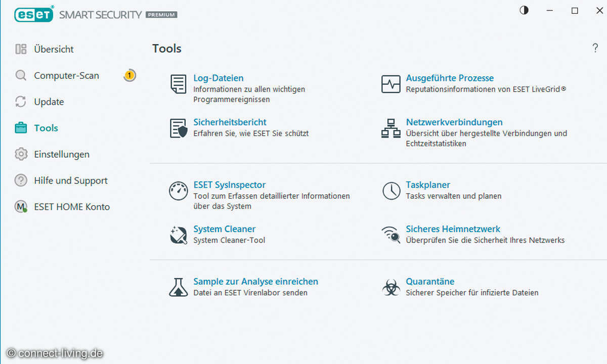Open ESET HOME Konto page
607x364 pixels.
(72, 207)
